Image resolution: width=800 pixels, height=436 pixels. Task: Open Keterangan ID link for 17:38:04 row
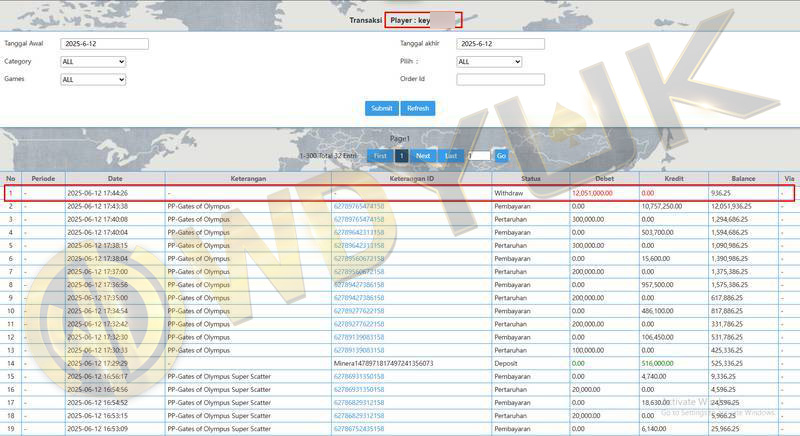pos(359,259)
